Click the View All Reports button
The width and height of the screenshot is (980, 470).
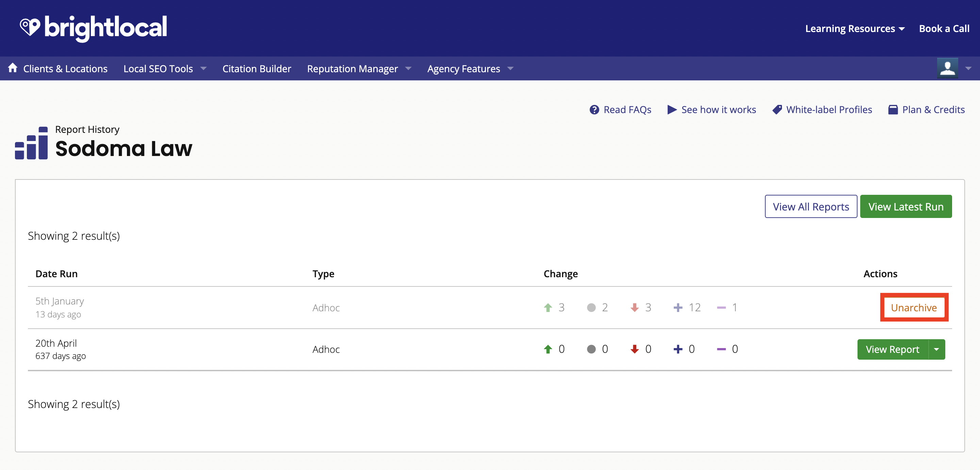pyautogui.click(x=811, y=206)
